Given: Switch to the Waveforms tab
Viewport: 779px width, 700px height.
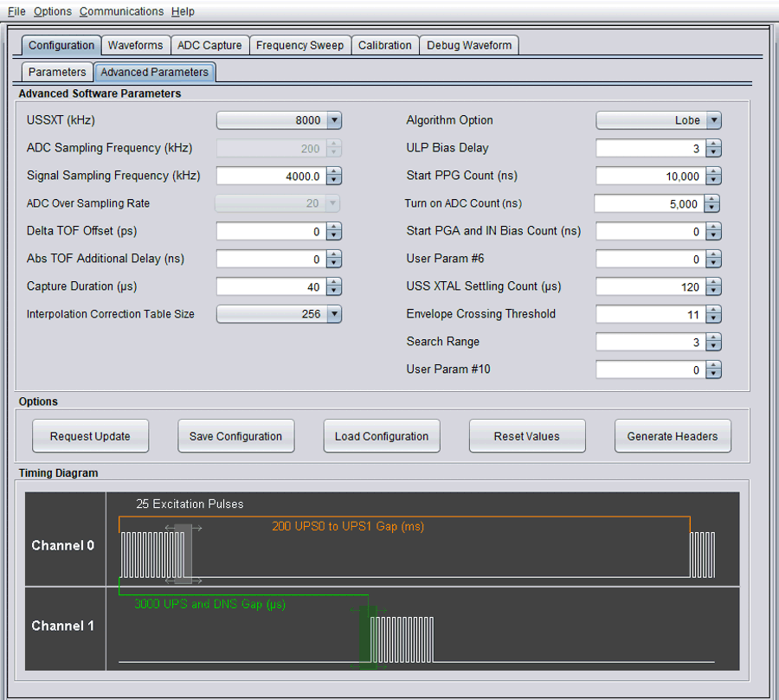Looking at the screenshot, I should click(x=135, y=46).
